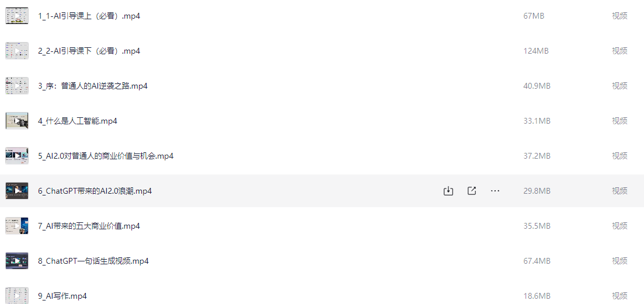Open thumbnail of 4_什么是人工智能.mp4
The width and height of the screenshot is (644, 304).
click(17, 121)
